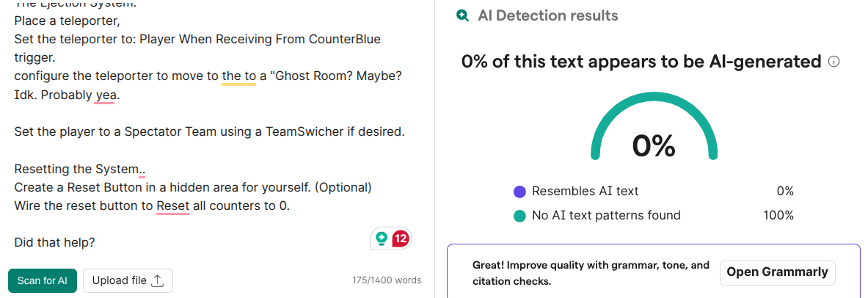Click the red-underlined word "yea"
Viewport: 868px width, 298px height.
pos(105,95)
